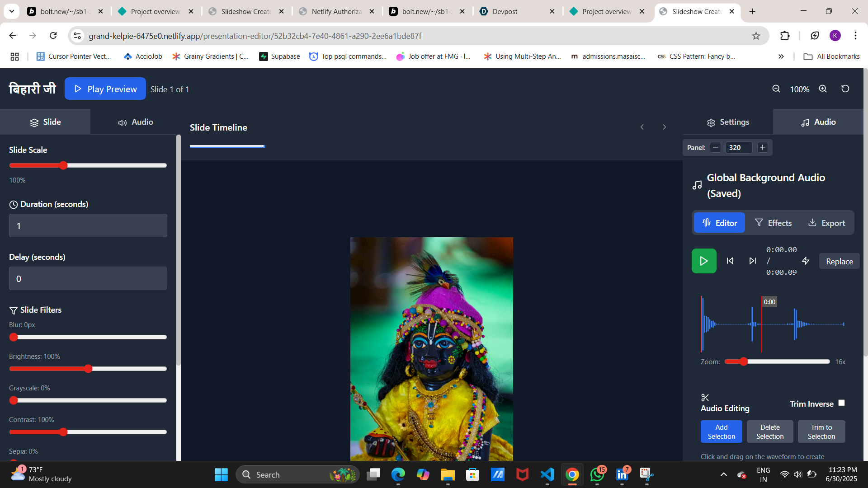The width and height of the screenshot is (868, 488).
Task: Click the lightning bolt icon
Action: (806, 261)
